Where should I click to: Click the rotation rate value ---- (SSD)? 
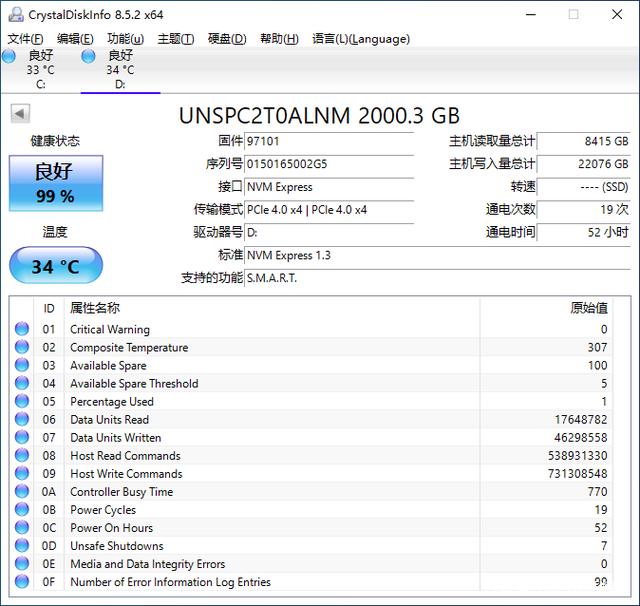(x=584, y=187)
